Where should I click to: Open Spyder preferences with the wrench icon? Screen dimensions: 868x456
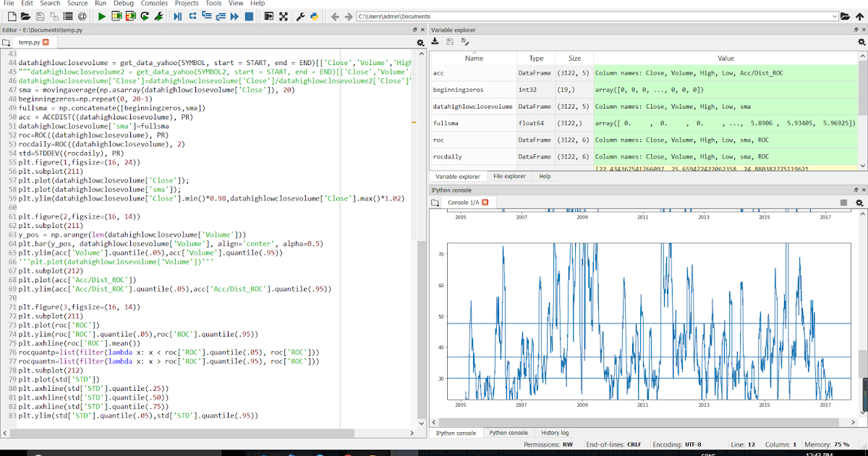299,16
